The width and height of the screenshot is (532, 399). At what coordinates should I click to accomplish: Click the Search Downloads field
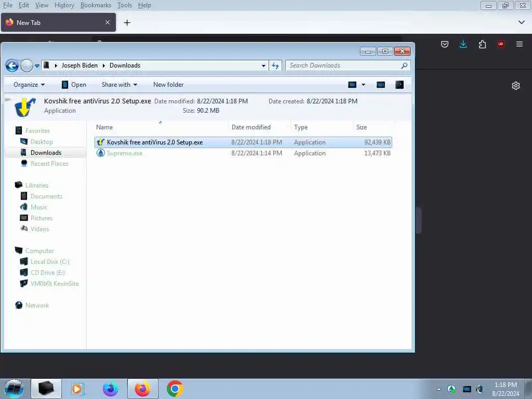click(x=348, y=65)
